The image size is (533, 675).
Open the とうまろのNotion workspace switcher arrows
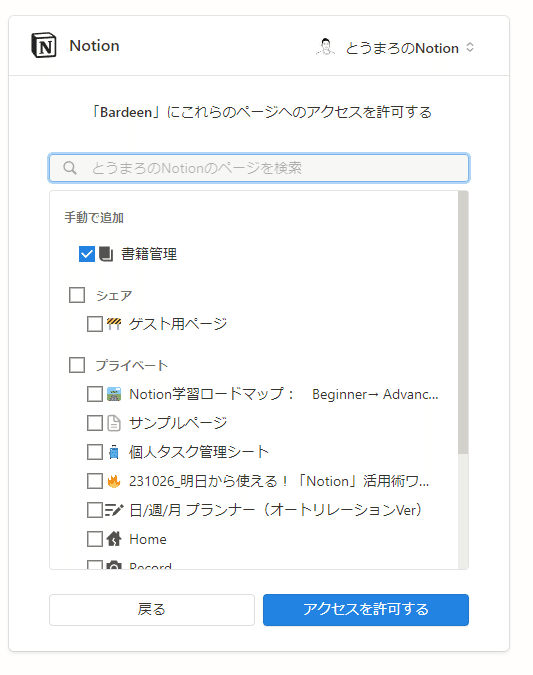tap(470, 47)
